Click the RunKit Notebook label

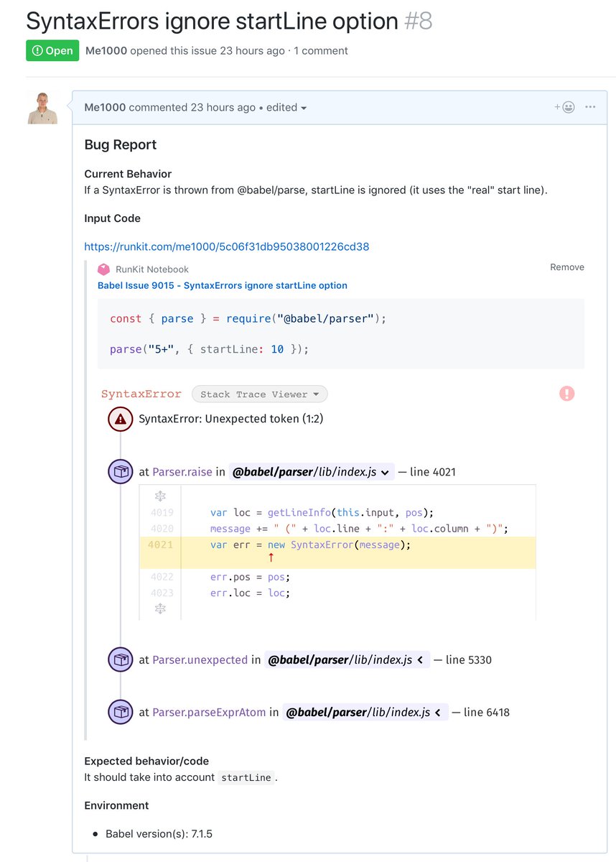152,269
